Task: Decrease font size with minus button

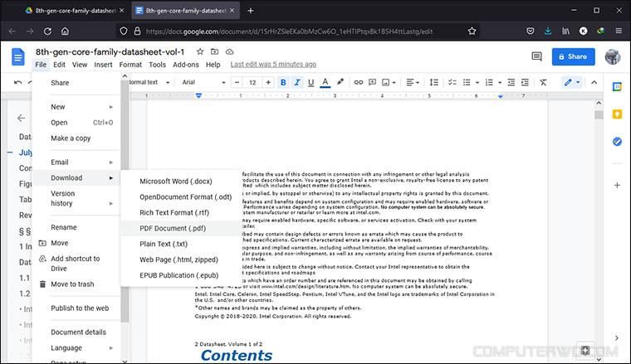Action: coord(237,82)
